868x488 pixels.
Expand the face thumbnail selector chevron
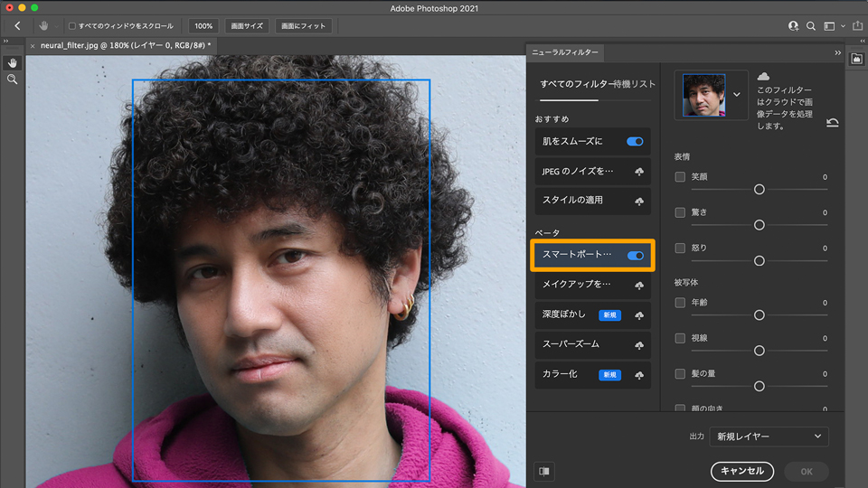[737, 94]
